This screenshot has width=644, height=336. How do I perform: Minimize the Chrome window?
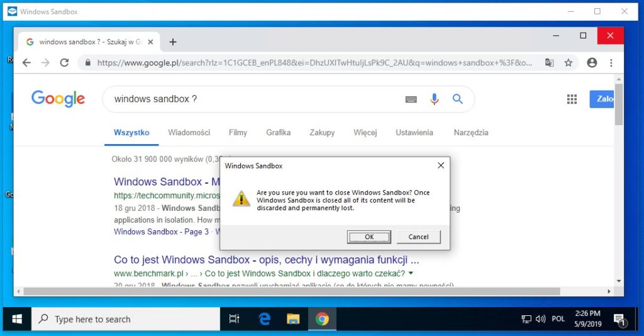[556, 36]
